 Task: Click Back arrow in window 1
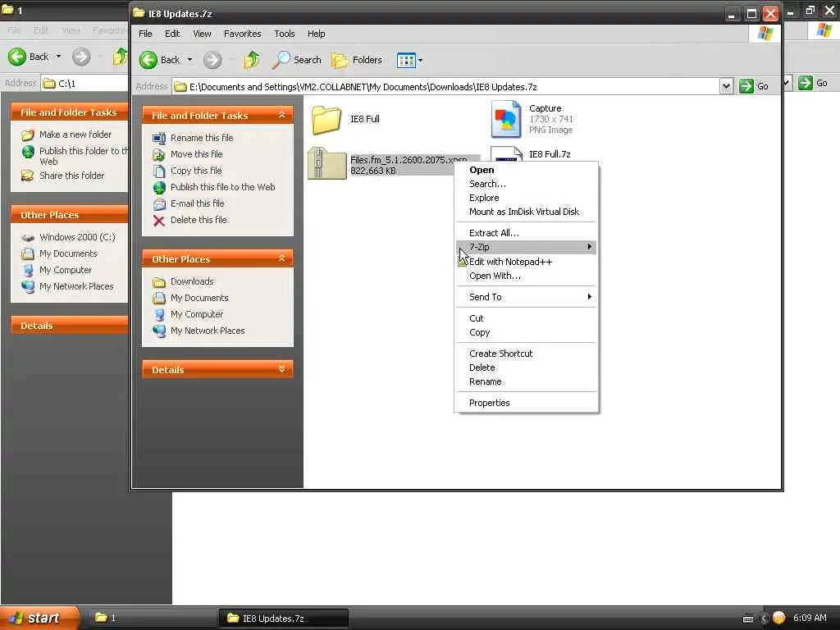17,57
